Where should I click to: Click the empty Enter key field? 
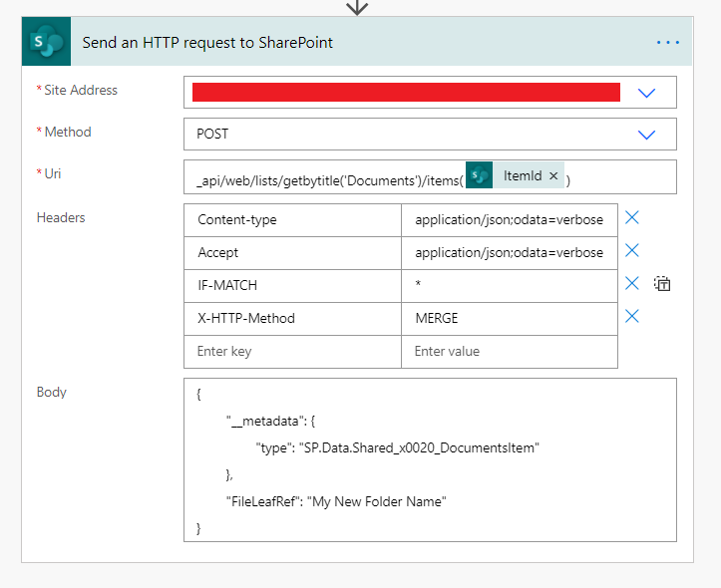pos(292,352)
